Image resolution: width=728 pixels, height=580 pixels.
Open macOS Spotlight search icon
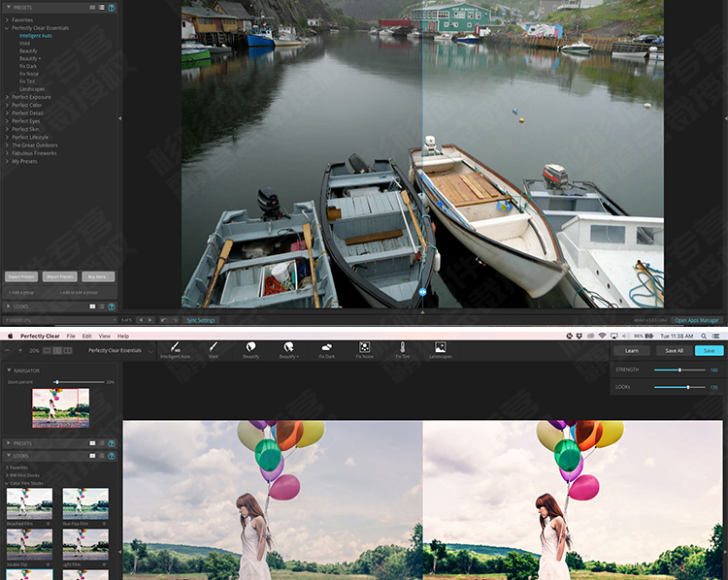704,336
